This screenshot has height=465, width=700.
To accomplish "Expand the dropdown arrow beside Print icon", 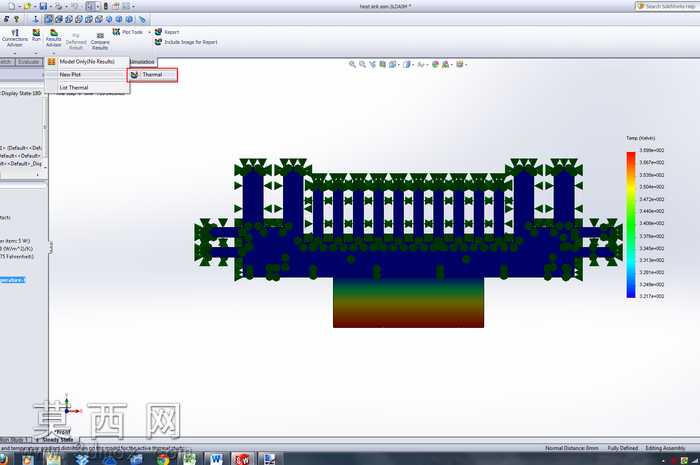I will 66,7.
